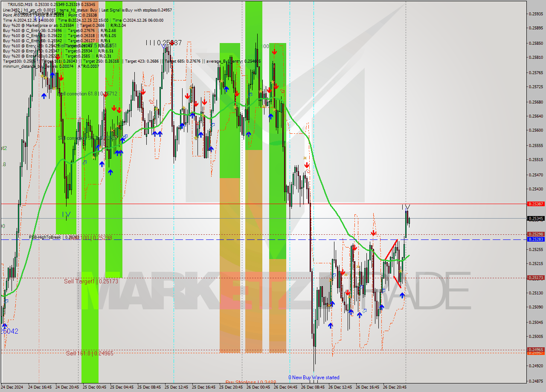Click the 'Time A:2024.12.25 14:00:00' entry
The image size is (546, 392).
pos(29,20)
